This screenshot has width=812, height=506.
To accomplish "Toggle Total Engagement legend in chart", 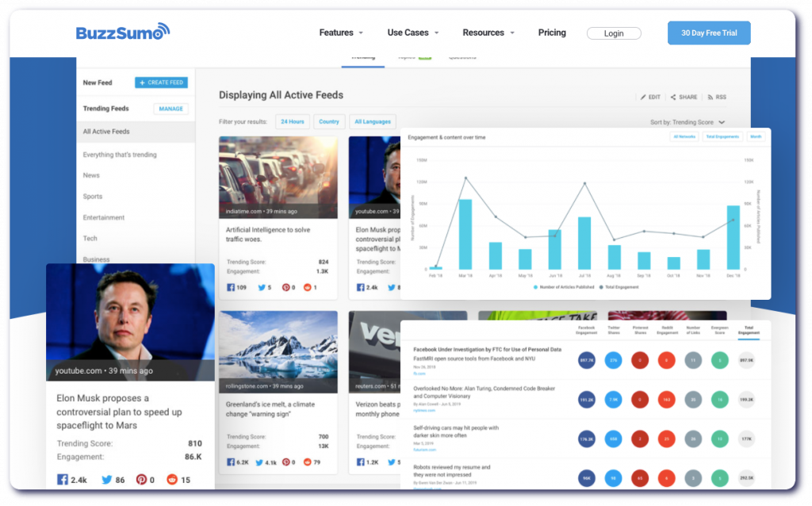I will tap(619, 287).
